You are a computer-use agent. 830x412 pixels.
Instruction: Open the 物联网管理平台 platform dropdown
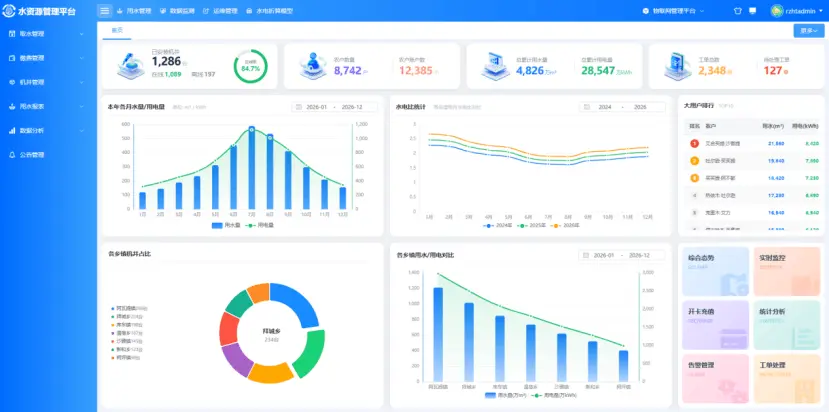coord(674,11)
